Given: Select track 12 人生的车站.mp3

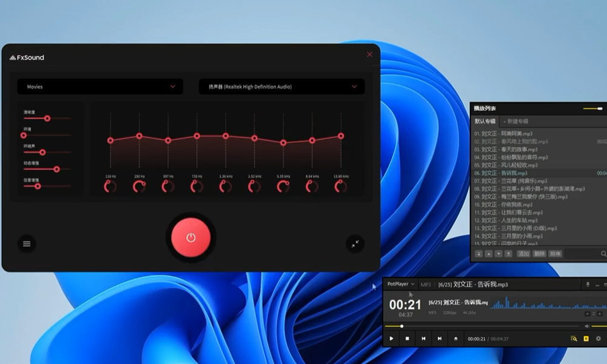Looking at the screenshot, I should [x=538, y=220].
